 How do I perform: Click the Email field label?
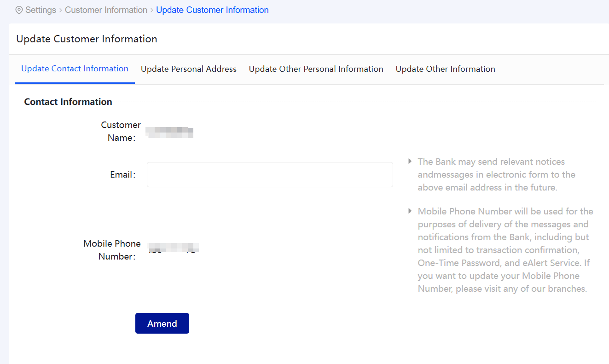click(x=123, y=175)
